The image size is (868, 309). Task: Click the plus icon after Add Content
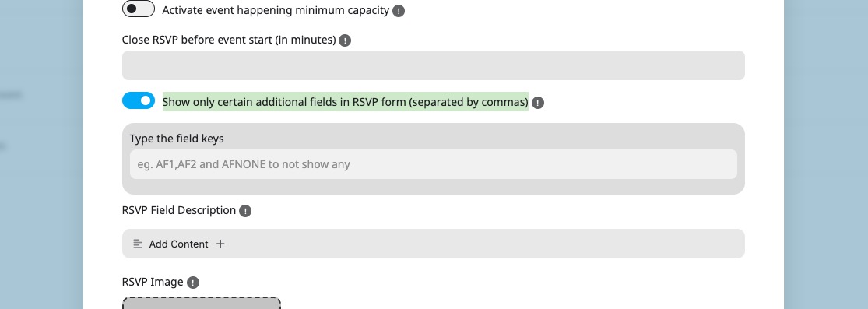pos(220,244)
